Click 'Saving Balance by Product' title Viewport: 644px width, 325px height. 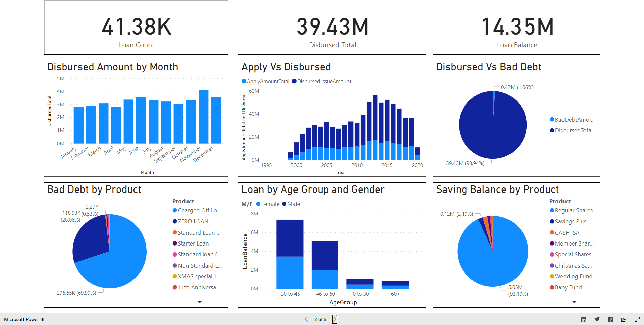[x=497, y=189]
